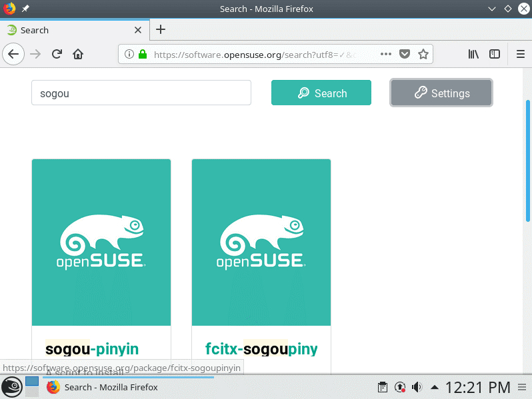Select the Search browser tab

pos(74,30)
